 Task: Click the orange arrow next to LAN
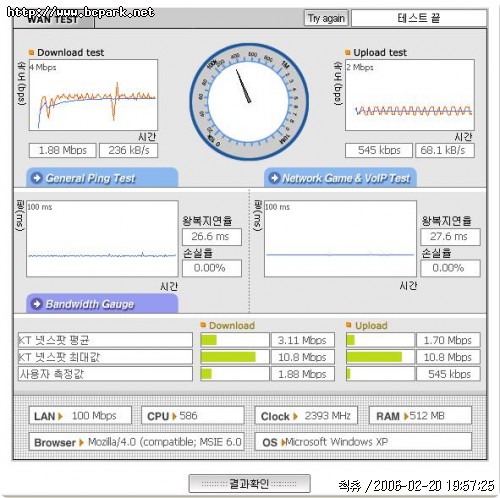60,416
